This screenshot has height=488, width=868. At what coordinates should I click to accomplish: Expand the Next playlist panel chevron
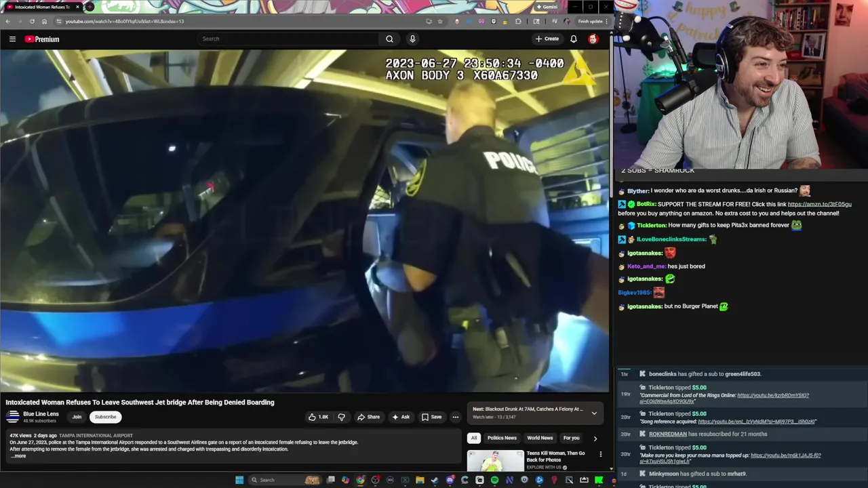[594, 413]
